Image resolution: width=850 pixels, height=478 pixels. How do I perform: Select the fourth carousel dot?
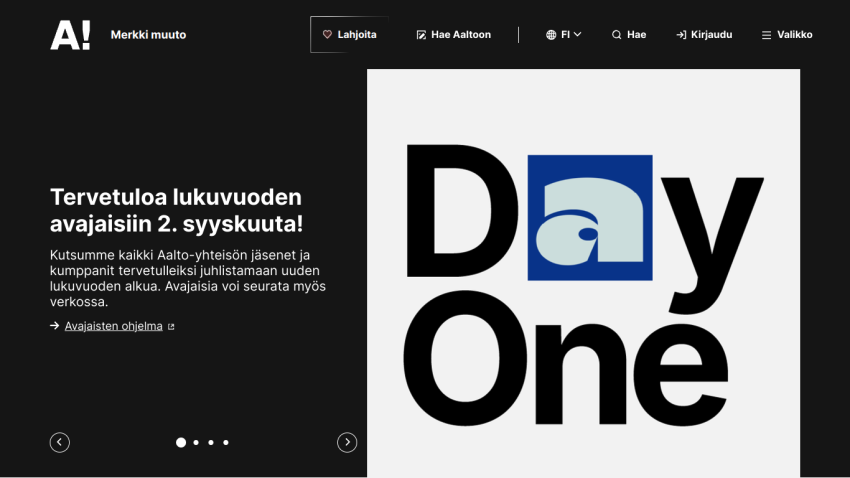[226, 443]
